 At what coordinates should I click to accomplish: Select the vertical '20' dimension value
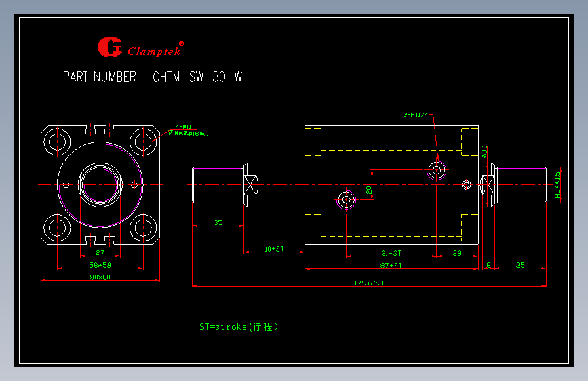click(369, 190)
